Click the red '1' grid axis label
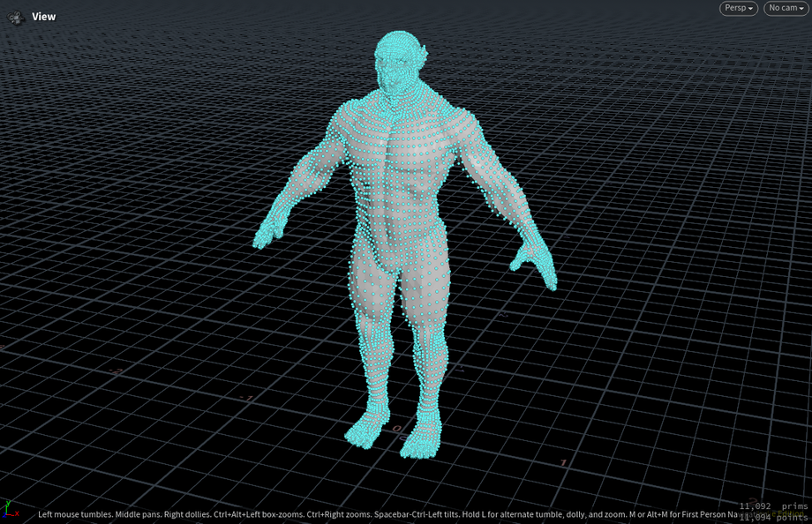The width and height of the screenshot is (812, 524). click(564, 463)
